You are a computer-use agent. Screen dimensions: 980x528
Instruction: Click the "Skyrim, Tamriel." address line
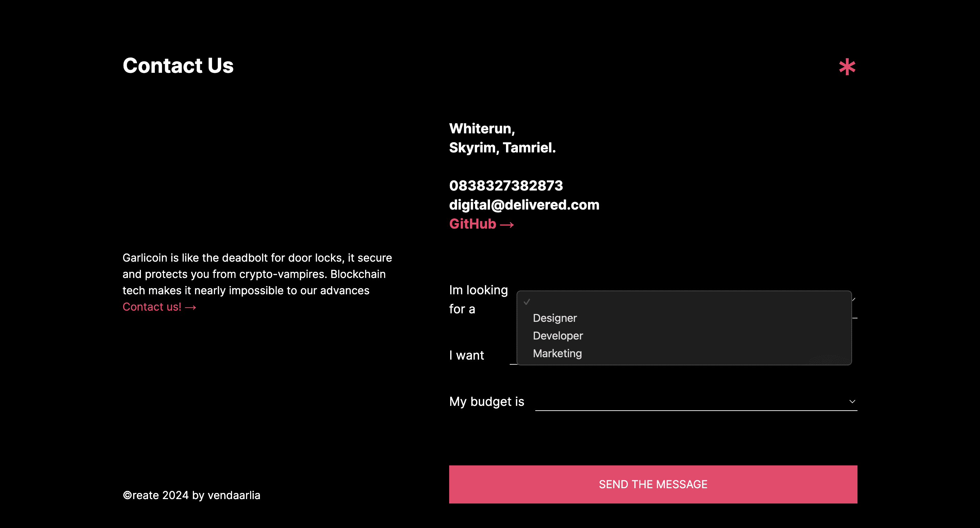[x=502, y=148]
